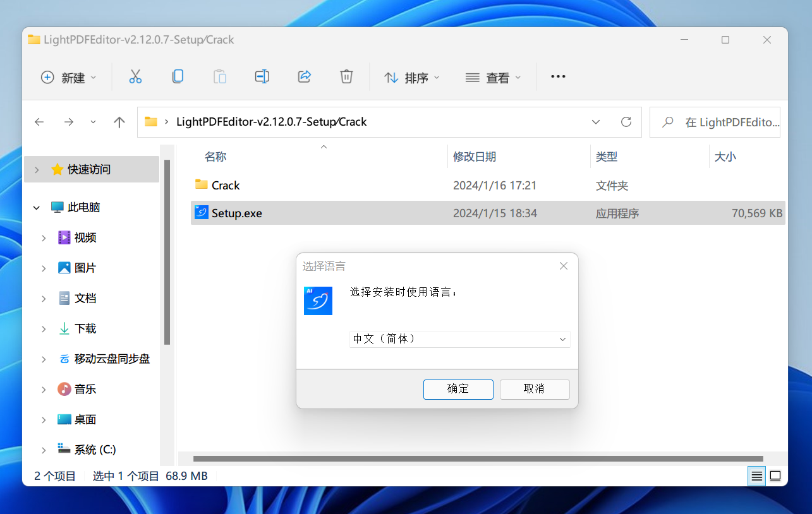Select the Crack folder name text
The height and width of the screenshot is (514, 812).
[226, 186]
